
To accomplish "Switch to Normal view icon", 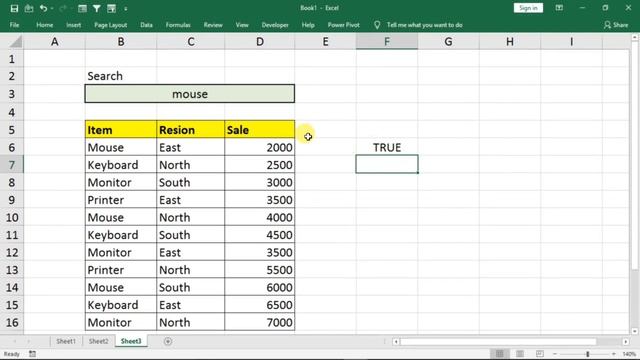I will click(x=500, y=353).
